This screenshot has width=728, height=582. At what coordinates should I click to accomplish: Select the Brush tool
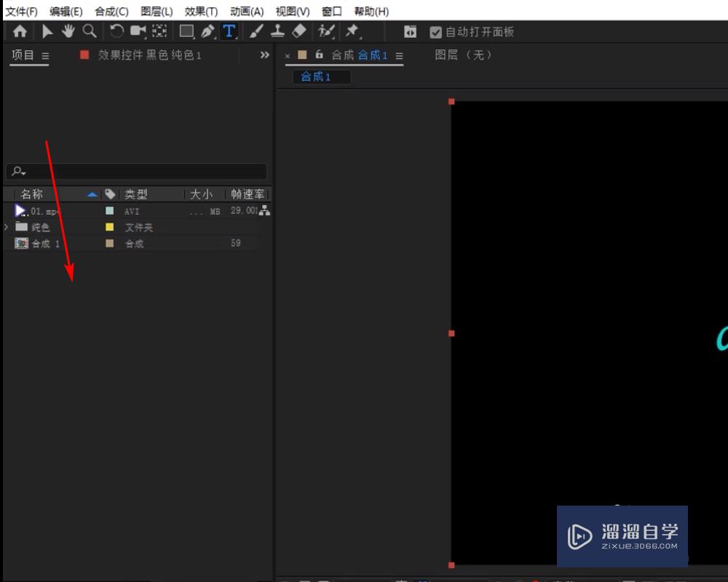pos(256,31)
